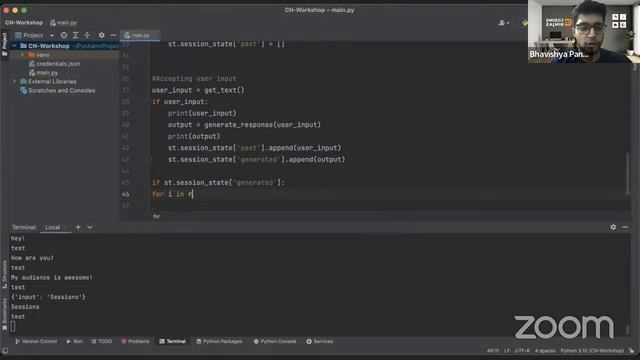Viewport: 640px width, 360px height.
Task: Hide the Project panel with minus icon
Action: pos(113,35)
